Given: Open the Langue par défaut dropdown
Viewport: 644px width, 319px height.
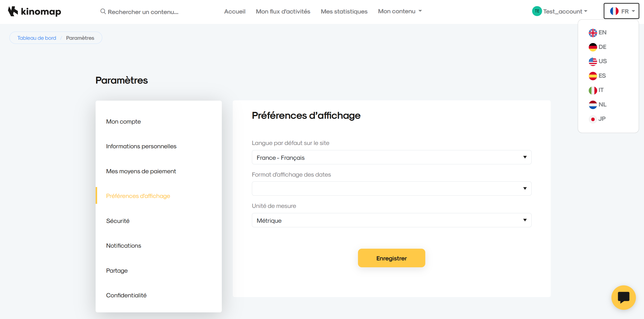Looking at the screenshot, I should 392,157.
